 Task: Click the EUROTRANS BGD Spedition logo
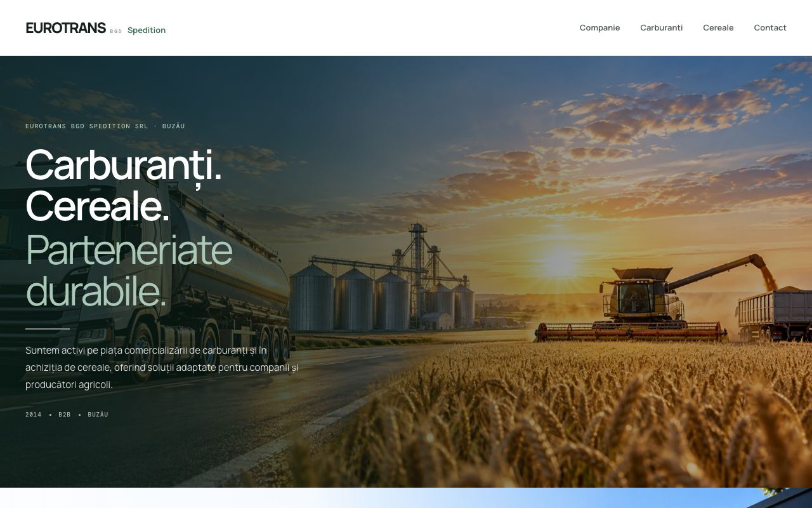96,29
